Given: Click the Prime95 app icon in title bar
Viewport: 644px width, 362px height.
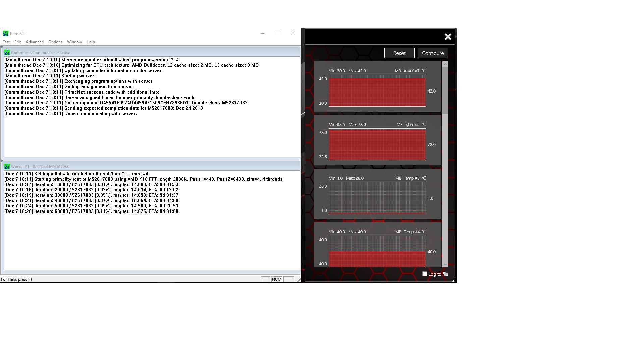Looking at the screenshot, I should click(x=5, y=33).
